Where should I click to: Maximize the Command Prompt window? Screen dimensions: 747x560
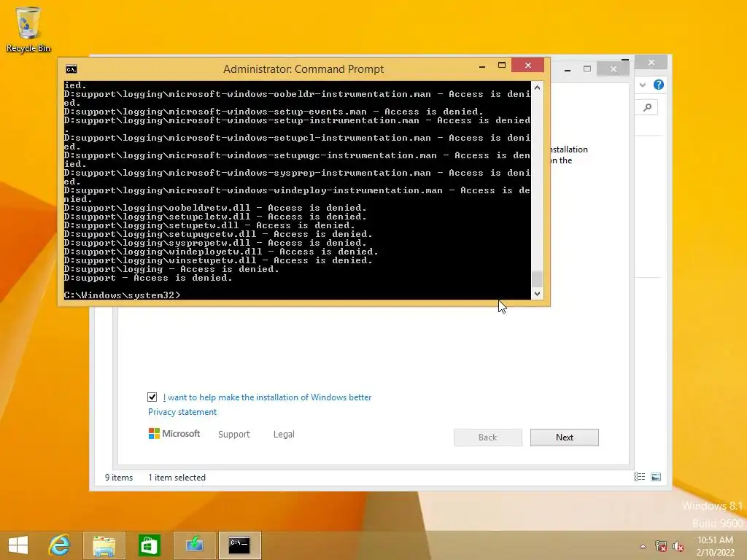click(x=502, y=66)
